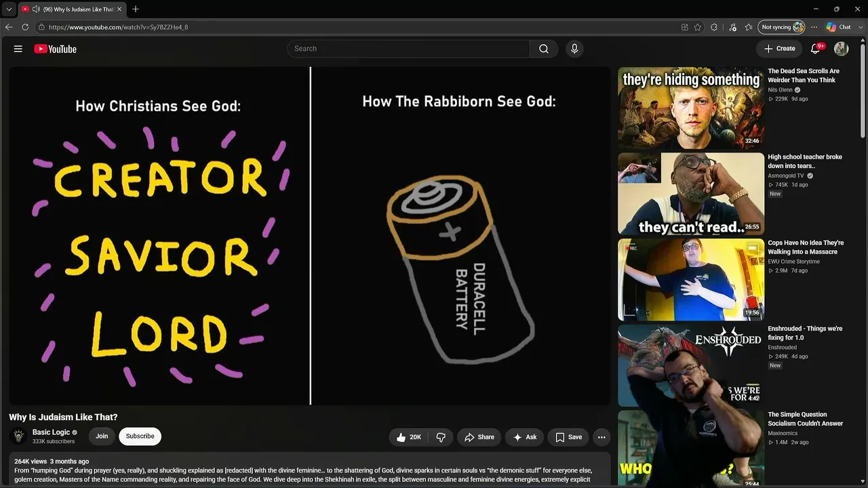Visit the EWU Crime Storytime channel
The width and height of the screenshot is (868, 488).
[x=793, y=262]
